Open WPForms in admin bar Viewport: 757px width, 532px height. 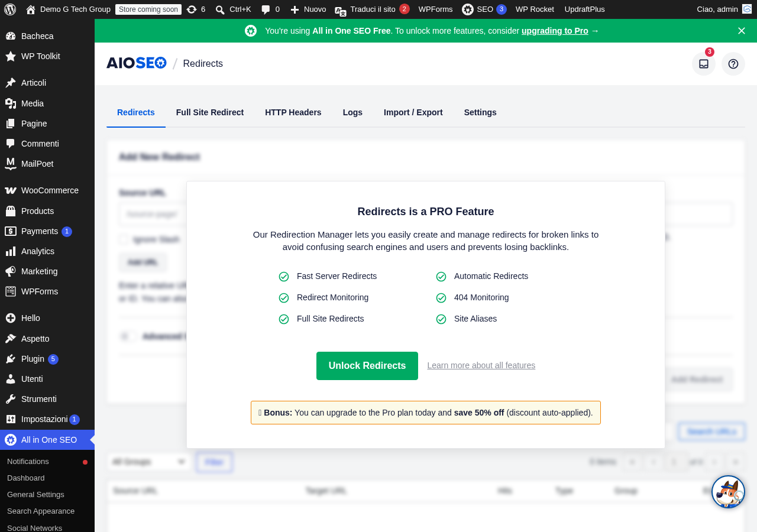click(435, 9)
